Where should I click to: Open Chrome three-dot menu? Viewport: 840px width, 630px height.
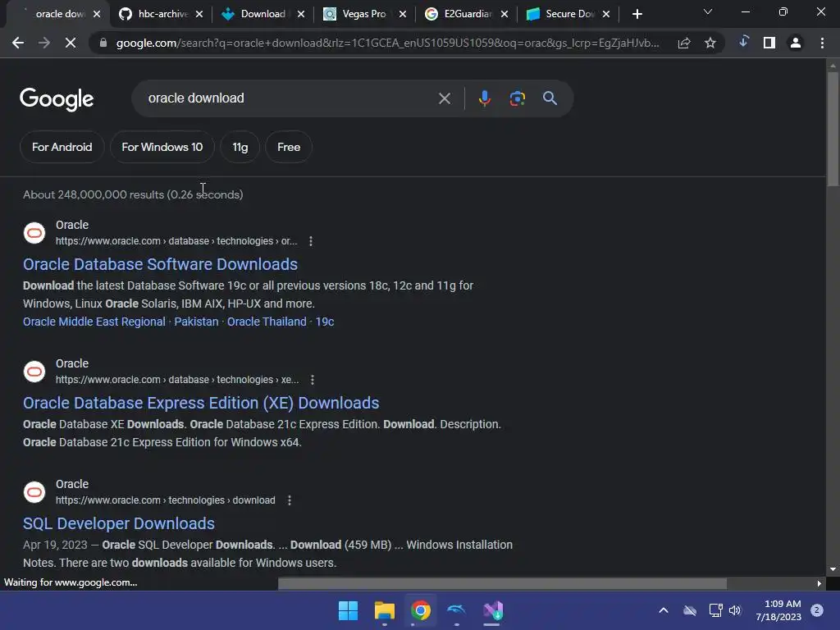tap(822, 43)
